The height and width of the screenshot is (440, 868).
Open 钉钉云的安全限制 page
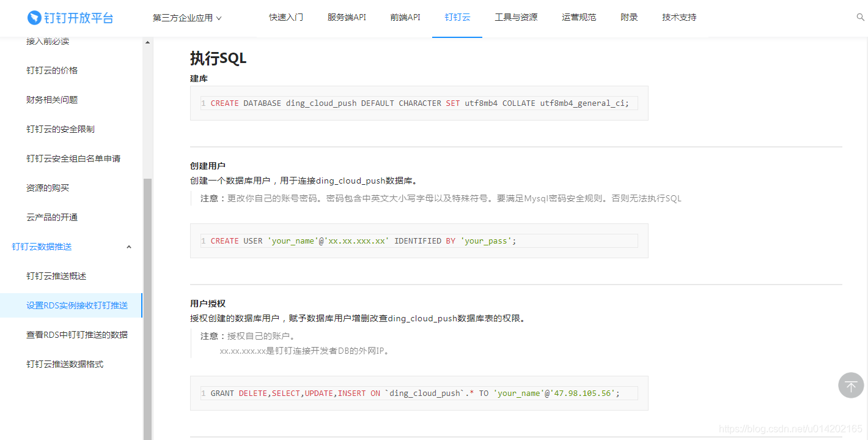61,129
